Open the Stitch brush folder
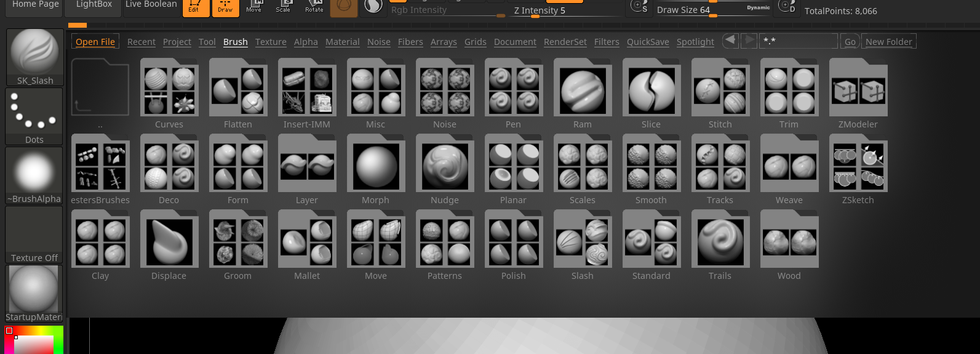Viewport: 980px width, 354px height. pos(720,88)
